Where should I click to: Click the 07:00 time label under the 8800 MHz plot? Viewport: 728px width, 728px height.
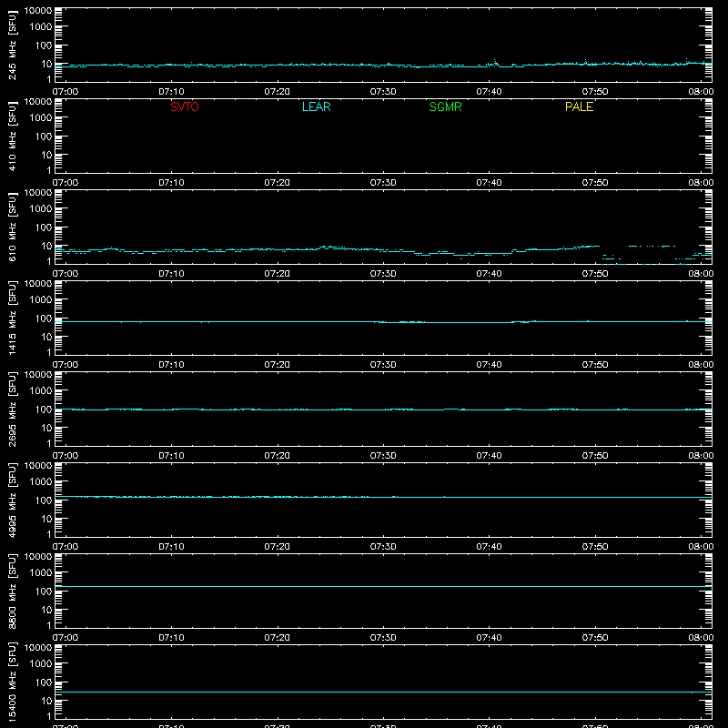(66, 638)
